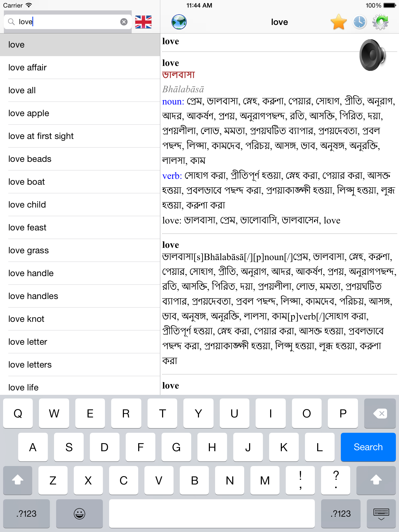Tap the exclamation/comma key
The height and width of the screenshot is (532, 399).
[x=300, y=480]
